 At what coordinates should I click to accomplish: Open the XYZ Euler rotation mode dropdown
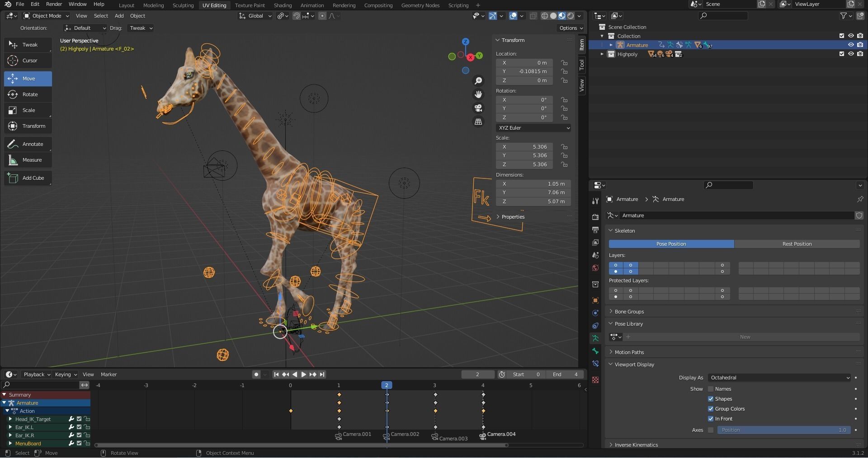tap(533, 128)
